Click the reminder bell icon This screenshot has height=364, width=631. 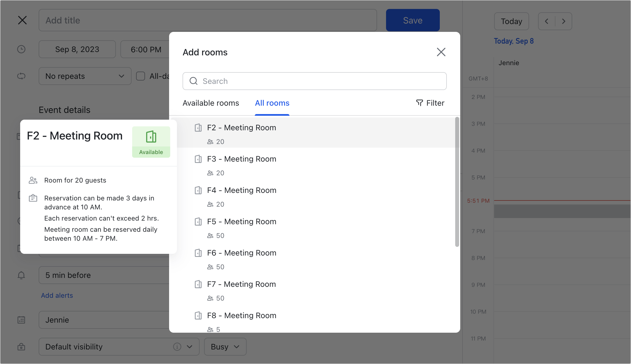click(x=21, y=275)
